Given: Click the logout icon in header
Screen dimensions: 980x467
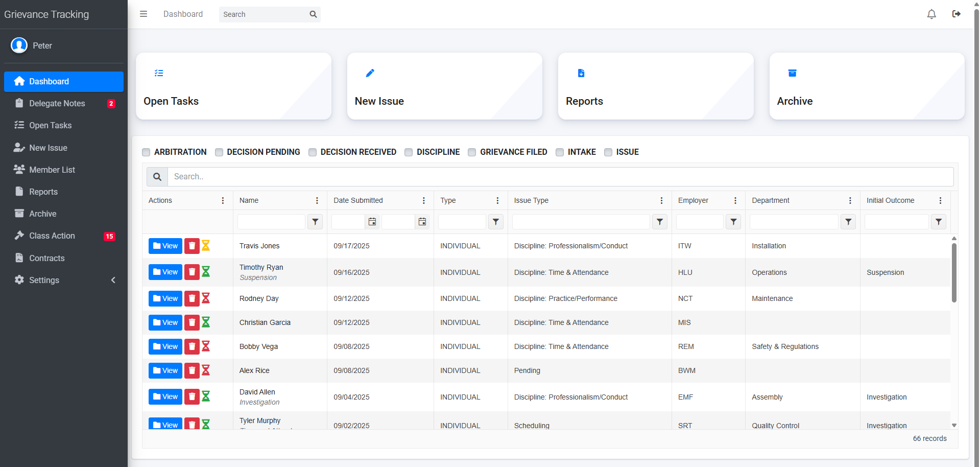Looking at the screenshot, I should coord(956,14).
